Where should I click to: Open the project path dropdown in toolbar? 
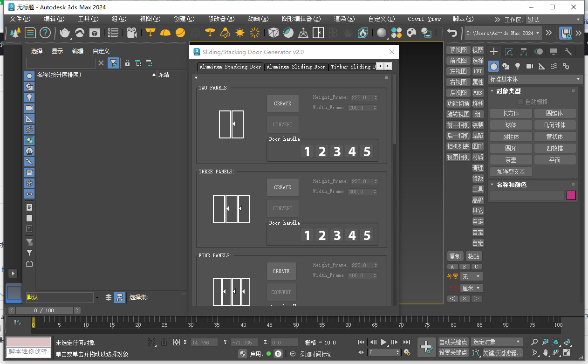(504, 33)
